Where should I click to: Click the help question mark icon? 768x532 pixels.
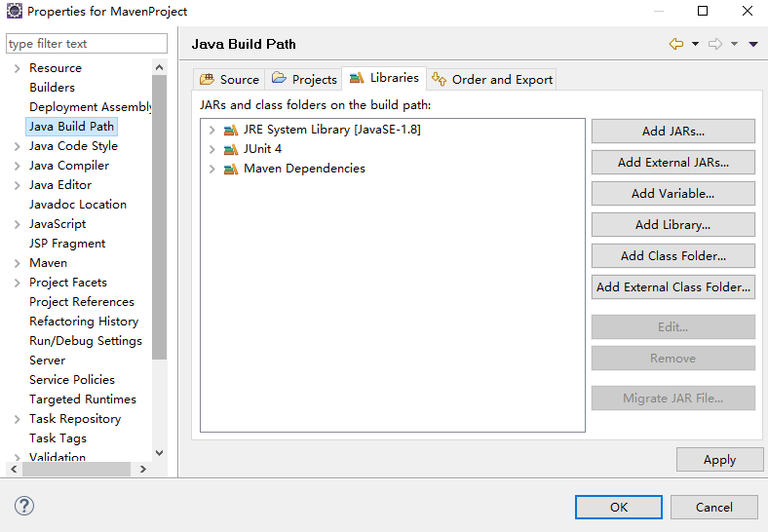click(x=24, y=506)
